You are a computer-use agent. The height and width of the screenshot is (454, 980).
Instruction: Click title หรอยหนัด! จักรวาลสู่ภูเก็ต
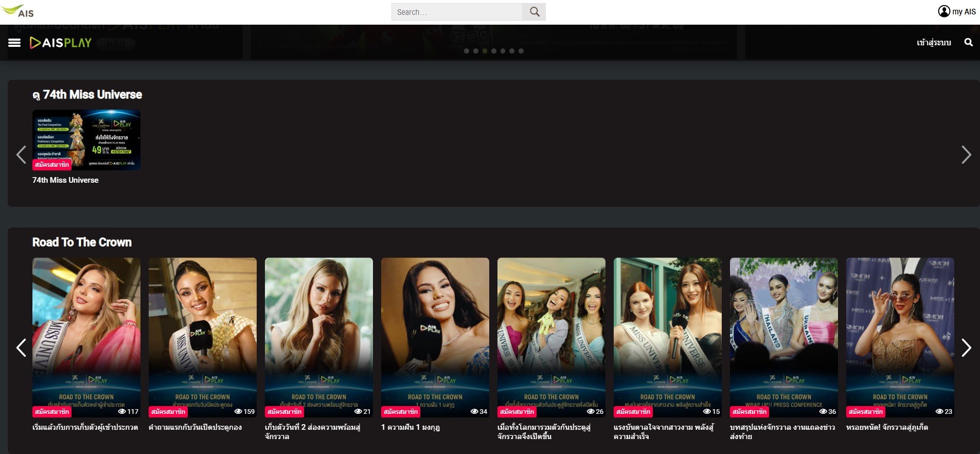tap(887, 427)
